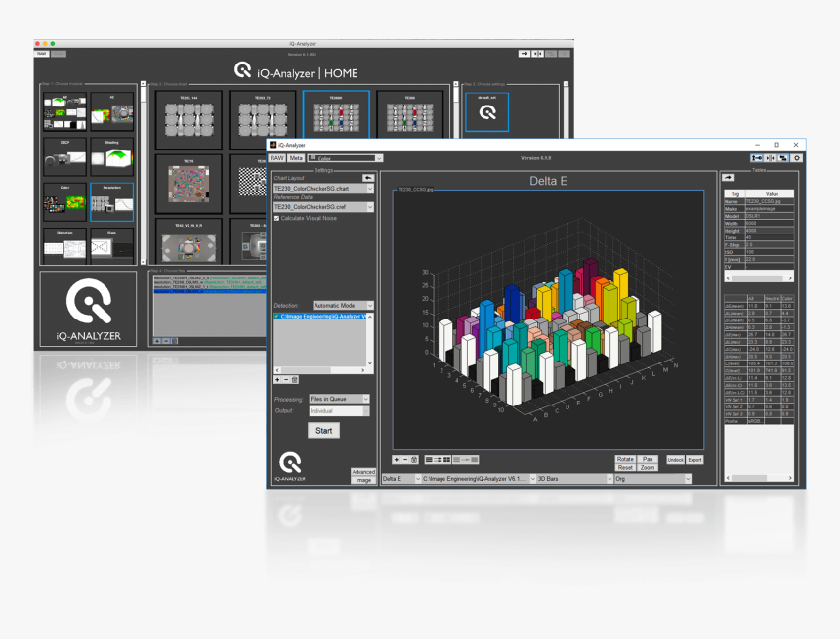This screenshot has width=840, height=639.
Task: Click the file queue vertical scrollbar
Action: pyautogui.click(x=369, y=340)
